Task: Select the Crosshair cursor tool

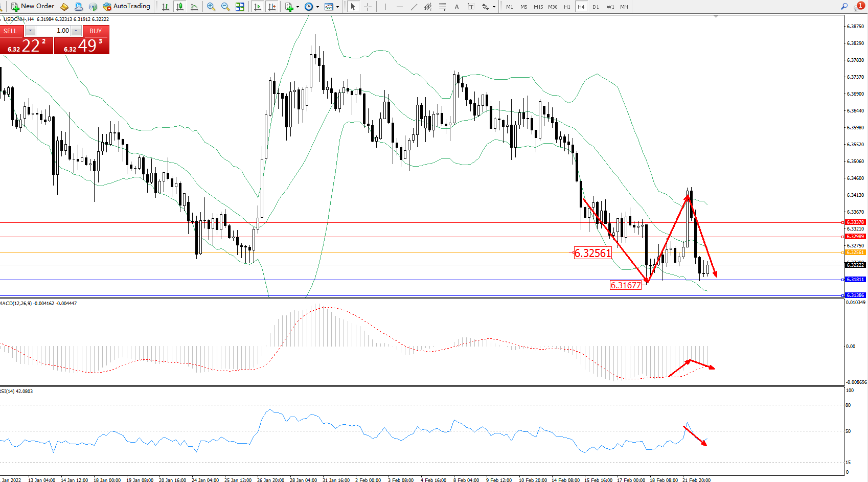Action: click(368, 7)
